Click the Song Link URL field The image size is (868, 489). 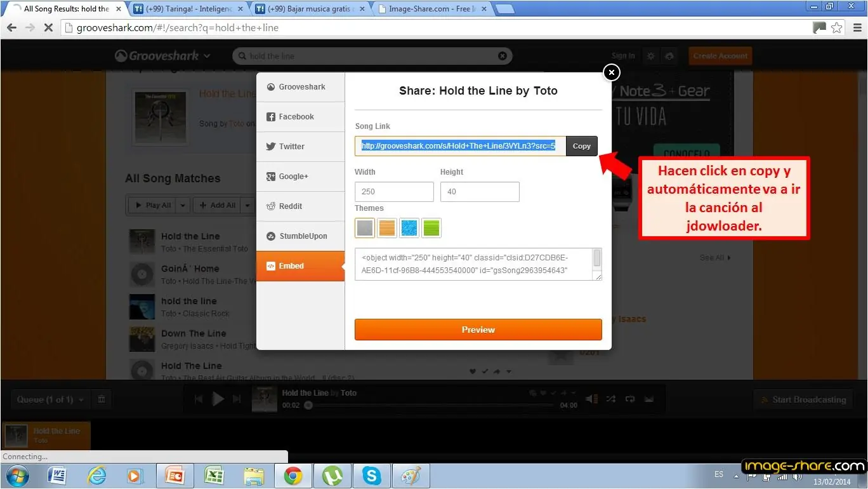coord(461,146)
